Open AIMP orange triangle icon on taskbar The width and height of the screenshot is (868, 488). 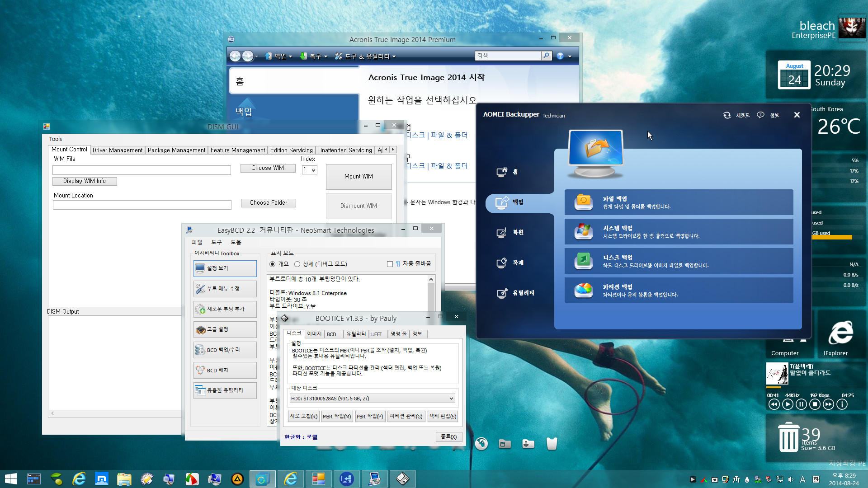point(237,479)
